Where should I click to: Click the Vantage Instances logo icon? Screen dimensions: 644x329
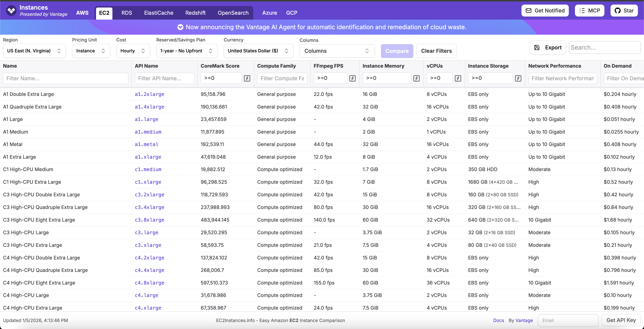[11, 11]
